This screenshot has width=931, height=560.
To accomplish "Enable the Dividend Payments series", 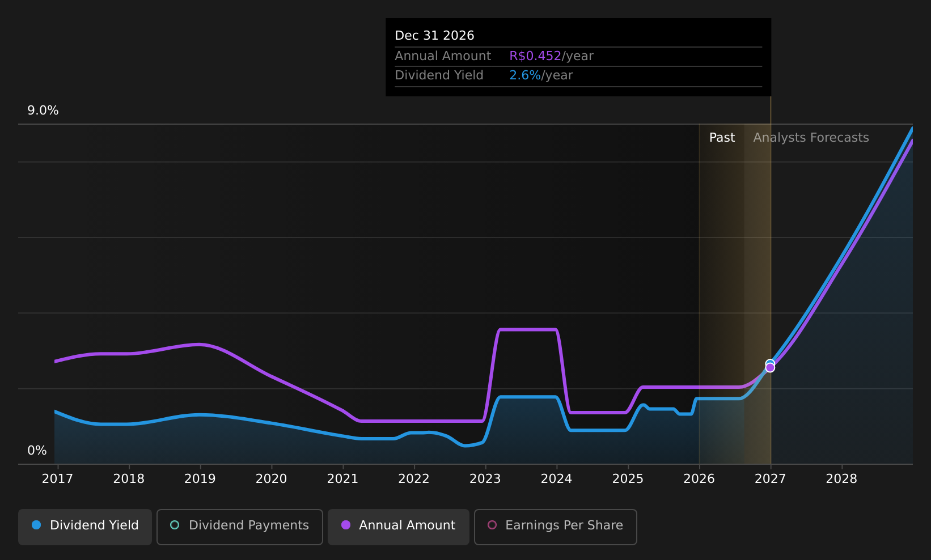I will (239, 527).
